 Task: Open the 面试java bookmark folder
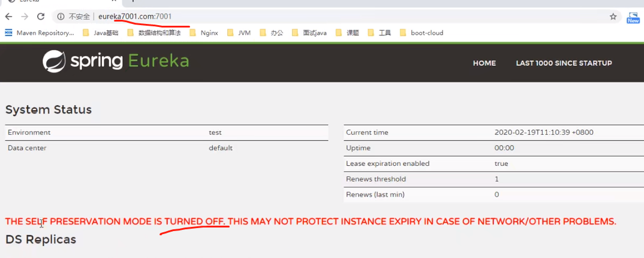click(309, 33)
